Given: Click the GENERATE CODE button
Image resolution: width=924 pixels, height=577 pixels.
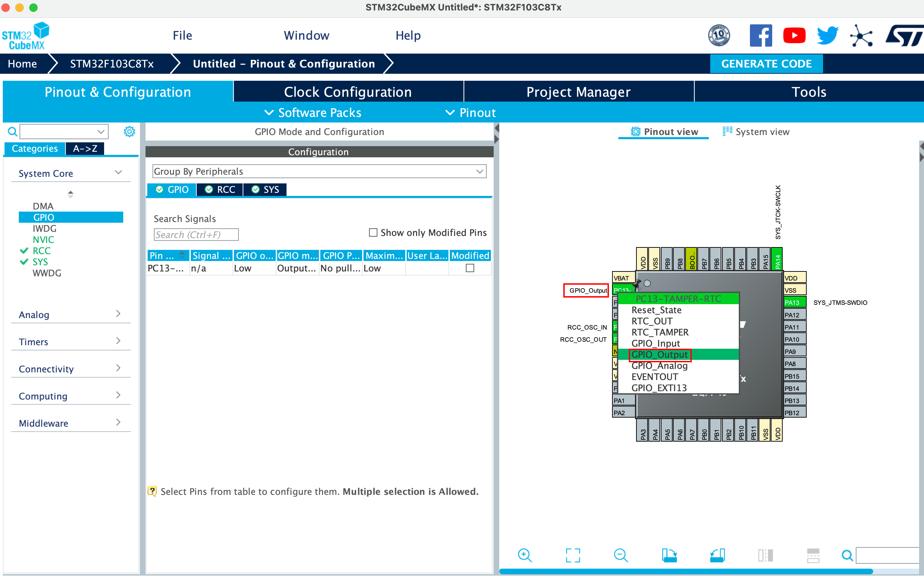Looking at the screenshot, I should pos(766,64).
